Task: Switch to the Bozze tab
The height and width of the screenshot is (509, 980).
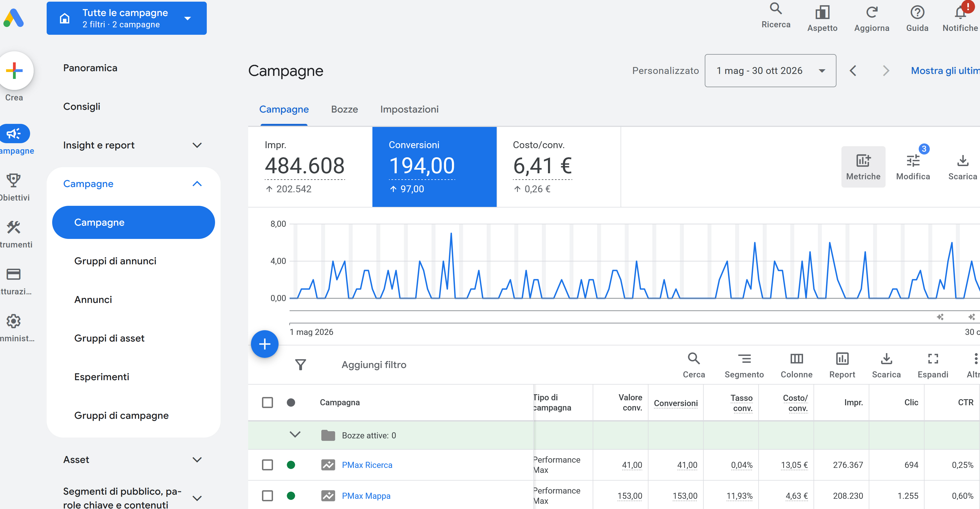Action: [x=344, y=110]
